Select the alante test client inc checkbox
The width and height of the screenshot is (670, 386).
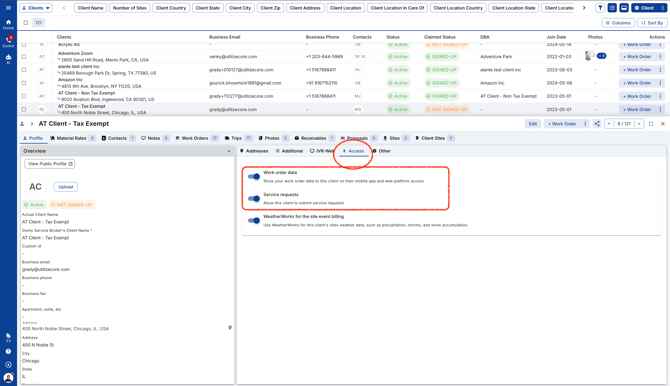point(24,70)
